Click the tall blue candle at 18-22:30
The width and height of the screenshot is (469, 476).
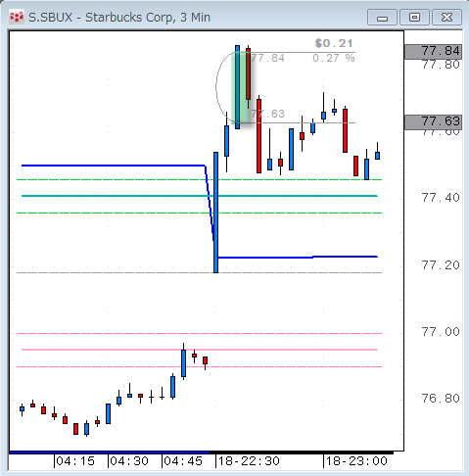point(215,213)
